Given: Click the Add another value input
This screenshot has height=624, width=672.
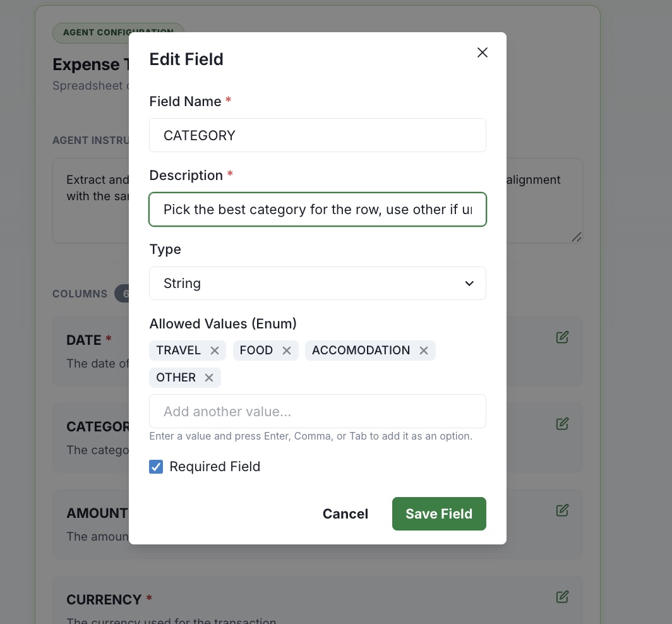Looking at the screenshot, I should tap(318, 411).
